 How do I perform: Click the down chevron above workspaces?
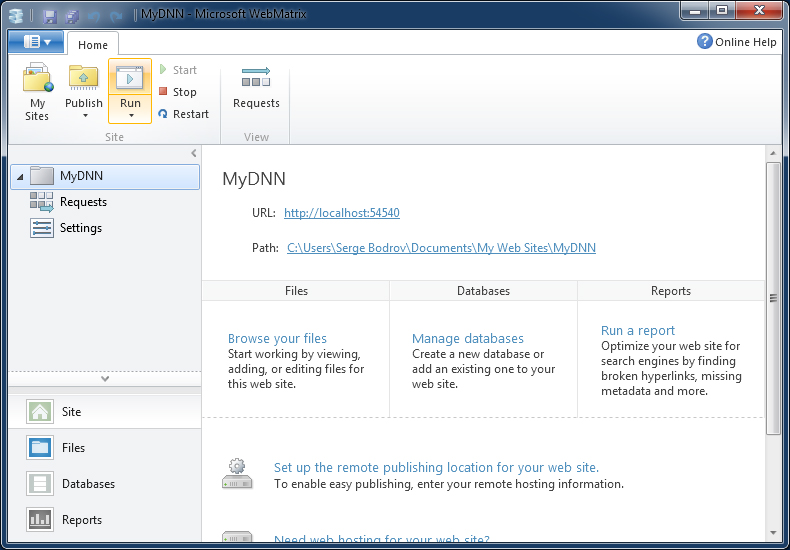pyautogui.click(x=105, y=378)
